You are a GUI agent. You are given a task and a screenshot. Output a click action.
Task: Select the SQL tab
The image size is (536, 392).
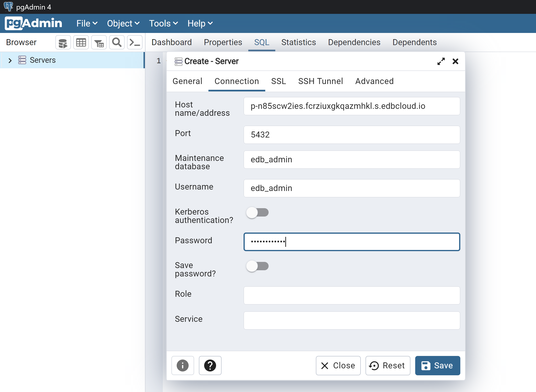(x=262, y=42)
